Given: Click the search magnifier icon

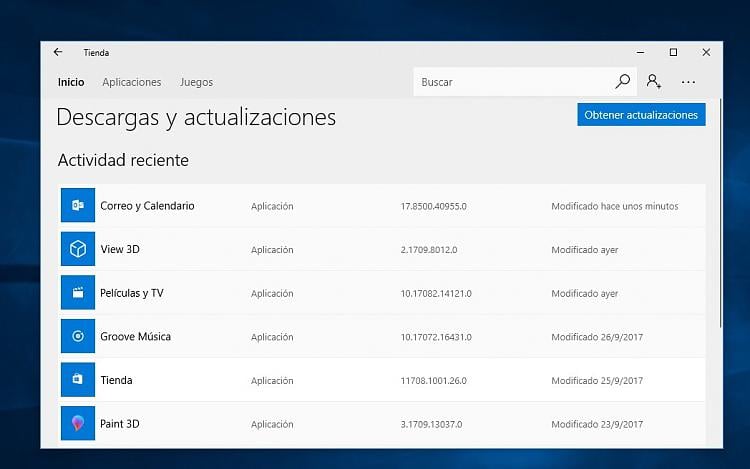Looking at the screenshot, I should click(622, 81).
